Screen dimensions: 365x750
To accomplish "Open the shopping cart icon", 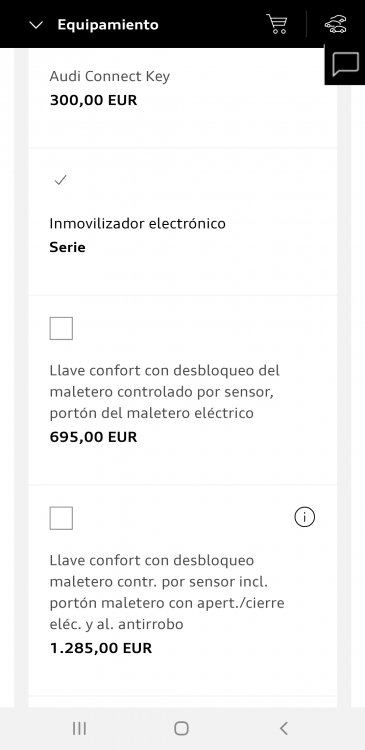I will (277, 24).
